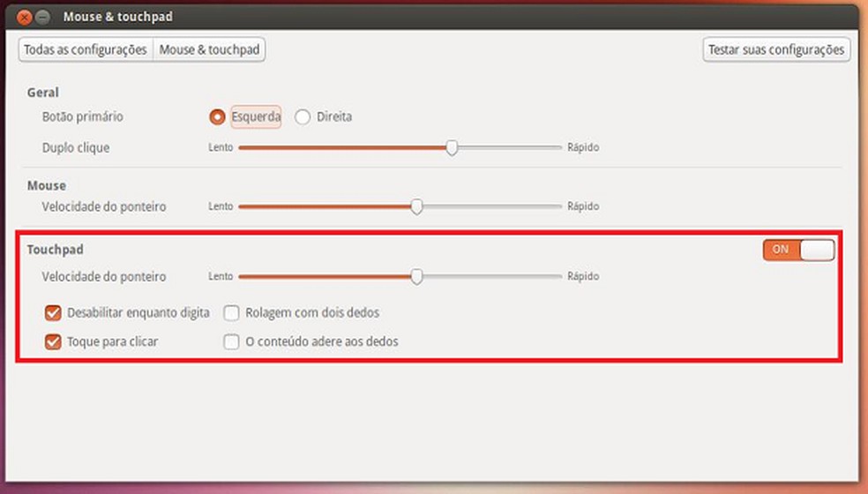This screenshot has width=868, height=494.
Task: Click the Geral section heading
Action: pyautogui.click(x=42, y=93)
